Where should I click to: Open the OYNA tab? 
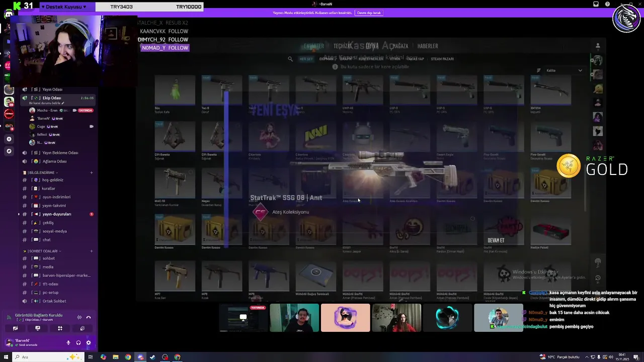point(372,46)
